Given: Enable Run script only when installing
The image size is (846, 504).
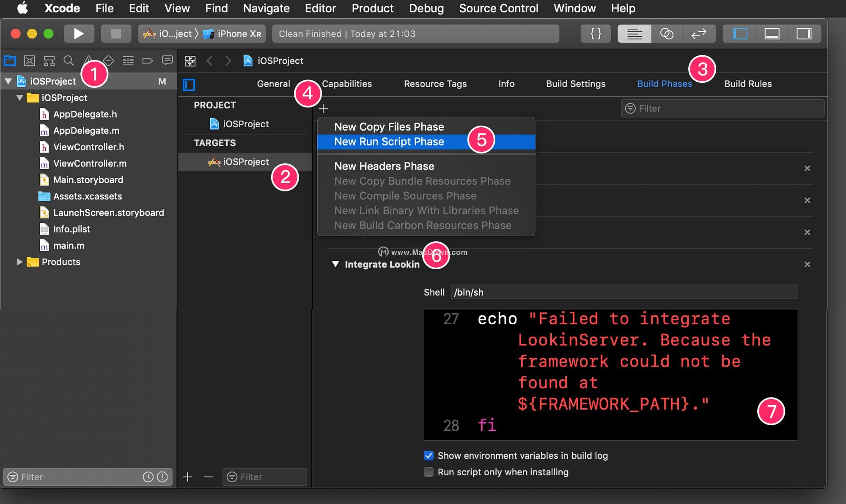Looking at the screenshot, I should tap(428, 472).
